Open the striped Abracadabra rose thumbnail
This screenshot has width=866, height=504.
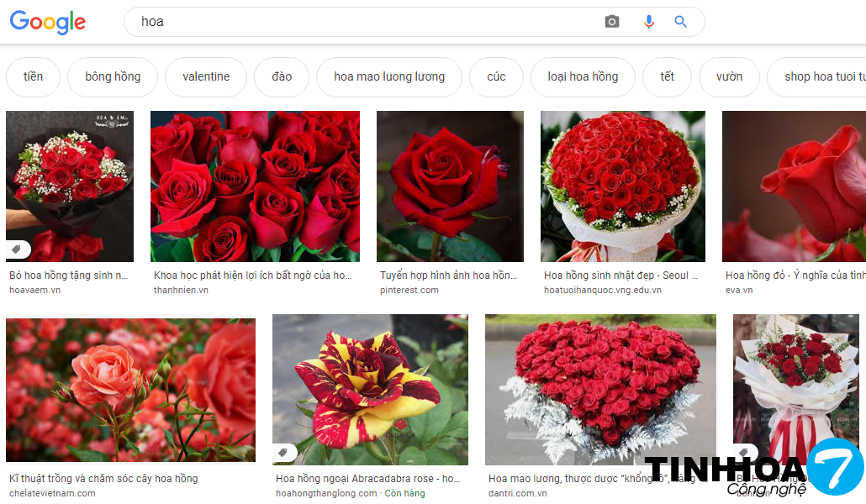[x=370, y=390]
